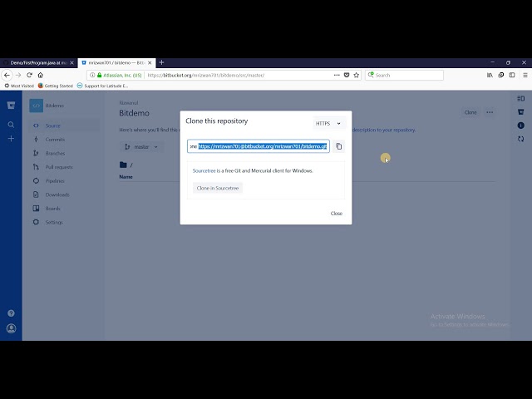This screenshot has height=399, width=532.
Task: Close the mrizwan701 / bitdemo tab
Action: [x=150, y=63]
